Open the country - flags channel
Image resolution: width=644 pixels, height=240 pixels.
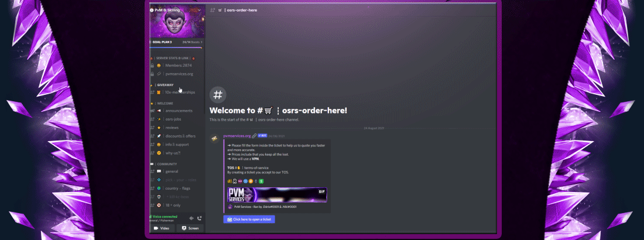tap(177, 188)
